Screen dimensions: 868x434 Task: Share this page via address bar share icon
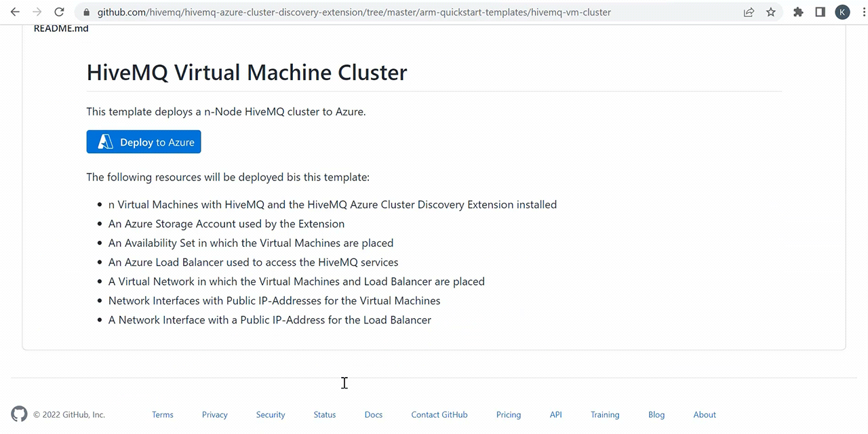pyautogui.click(x=749, y=12)
